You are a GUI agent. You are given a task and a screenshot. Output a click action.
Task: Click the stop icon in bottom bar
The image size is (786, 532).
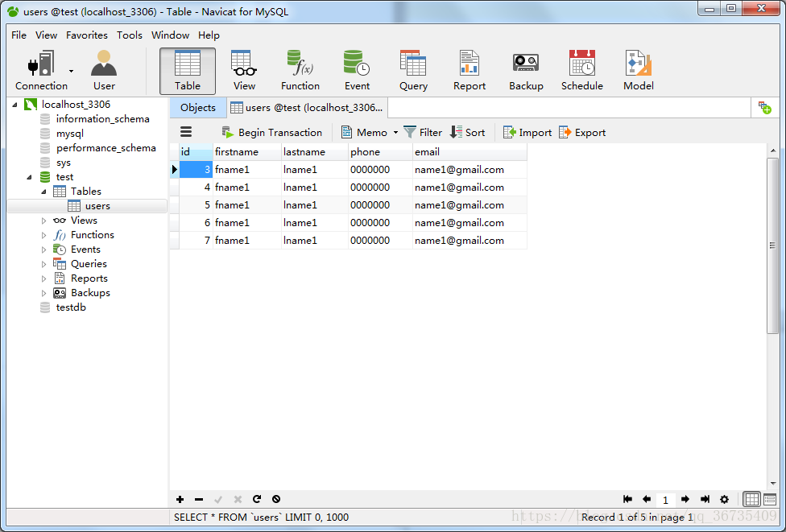[x=276, y=499]
